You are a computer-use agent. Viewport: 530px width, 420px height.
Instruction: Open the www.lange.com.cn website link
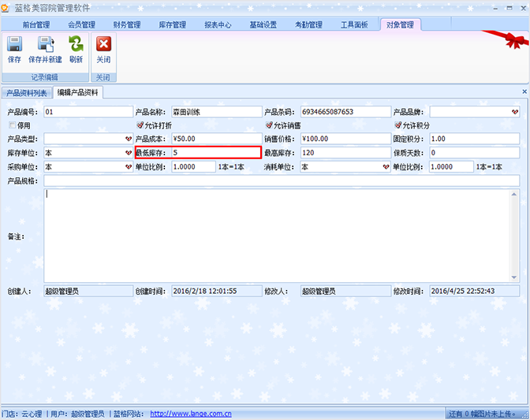190,413
